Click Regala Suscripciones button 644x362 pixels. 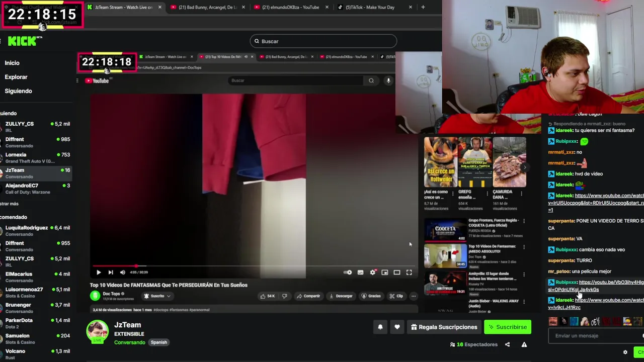(444, 327)
